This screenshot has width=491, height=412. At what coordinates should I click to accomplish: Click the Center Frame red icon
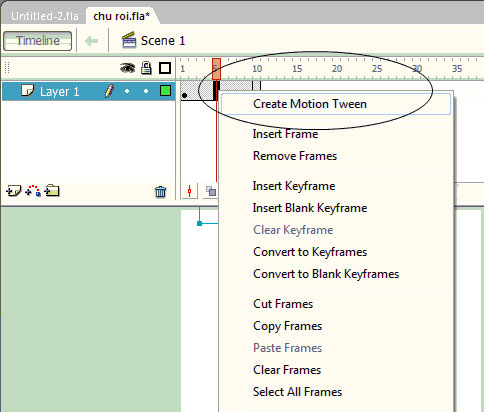coord(189,191)
